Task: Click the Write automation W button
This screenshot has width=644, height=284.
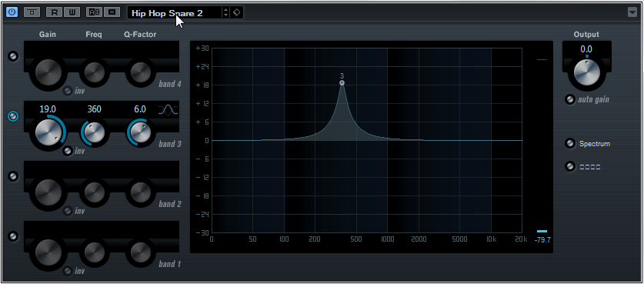Action: click(x=72, y=12)
